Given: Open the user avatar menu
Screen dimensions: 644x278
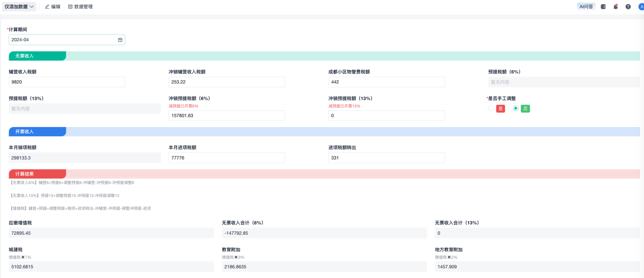Looking at the screenshot, I should coord(640,7).
